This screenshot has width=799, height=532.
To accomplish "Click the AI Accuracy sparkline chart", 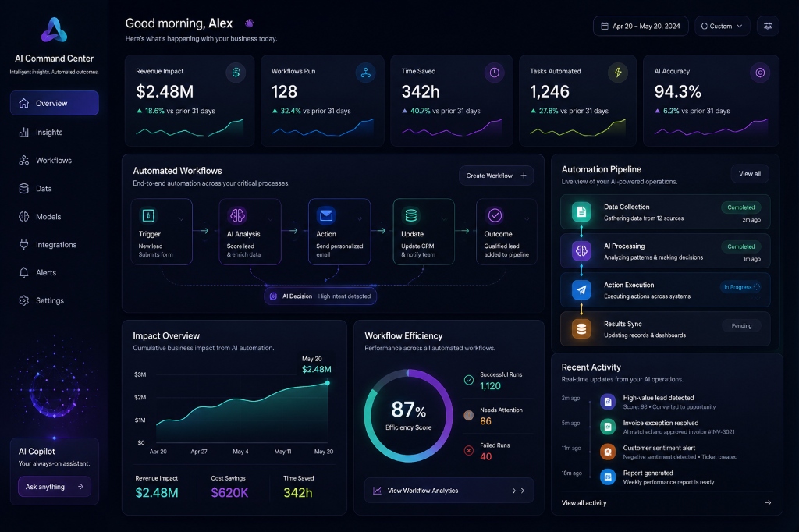I will (x=711, y=127).
